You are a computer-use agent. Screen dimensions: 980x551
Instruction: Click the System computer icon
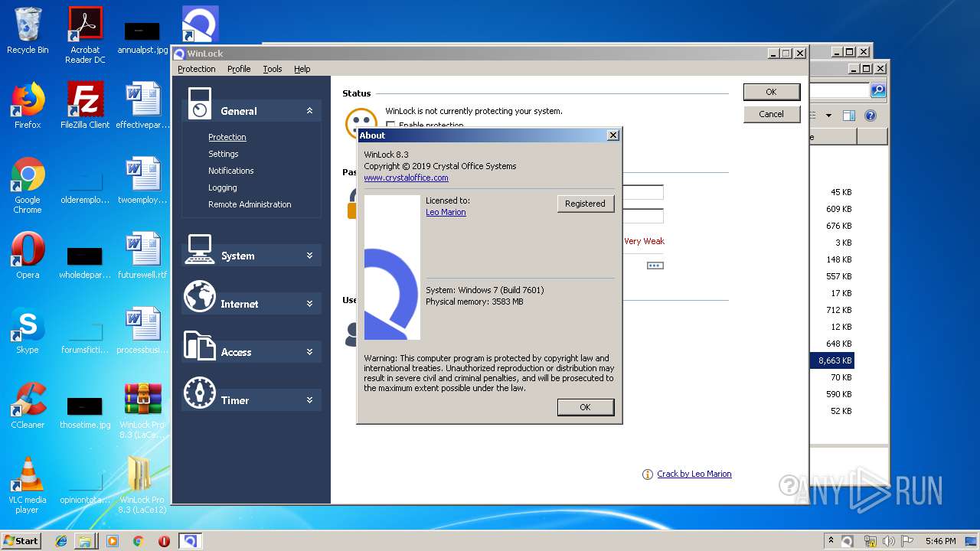pos(199,249)
